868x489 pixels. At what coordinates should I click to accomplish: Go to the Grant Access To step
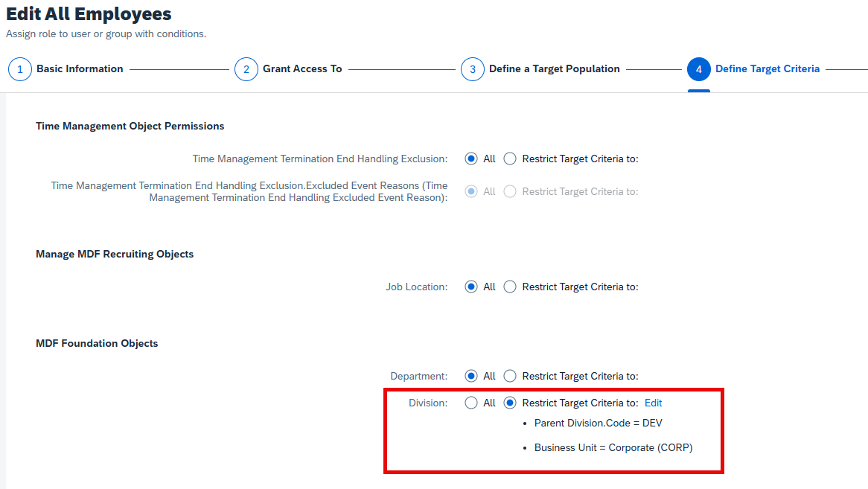tap(302, 68)
